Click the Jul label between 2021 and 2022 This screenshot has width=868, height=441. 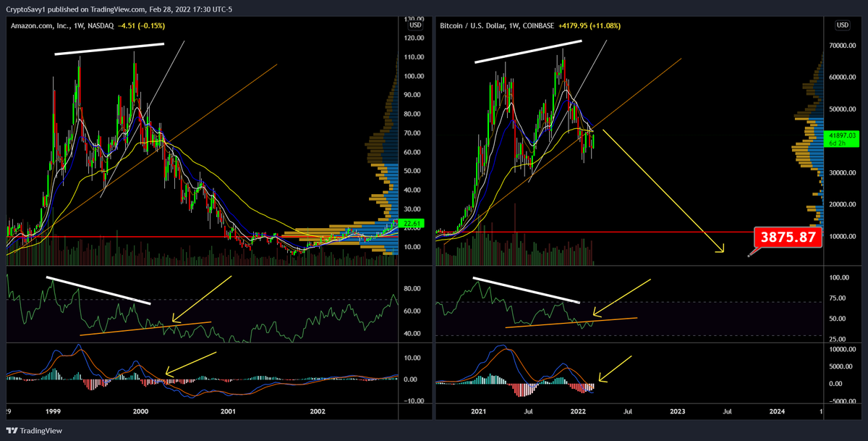coord(529,410)
